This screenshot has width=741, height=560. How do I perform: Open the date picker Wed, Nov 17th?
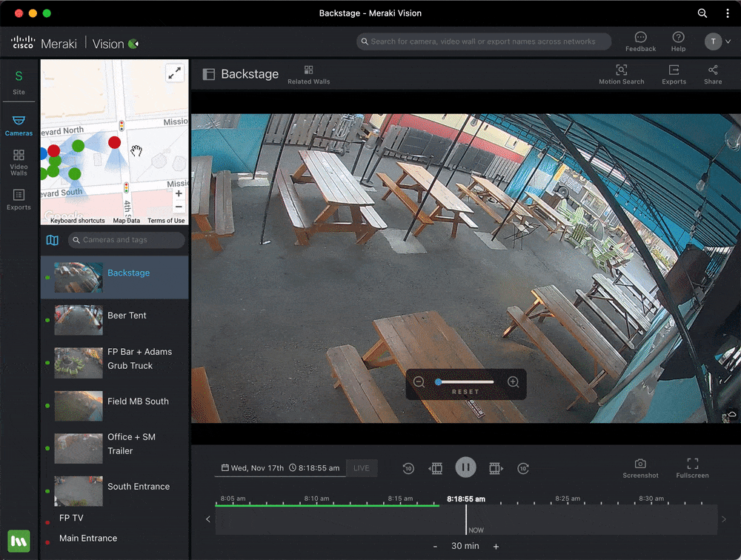pyautogui.click(x=253, y=468)
